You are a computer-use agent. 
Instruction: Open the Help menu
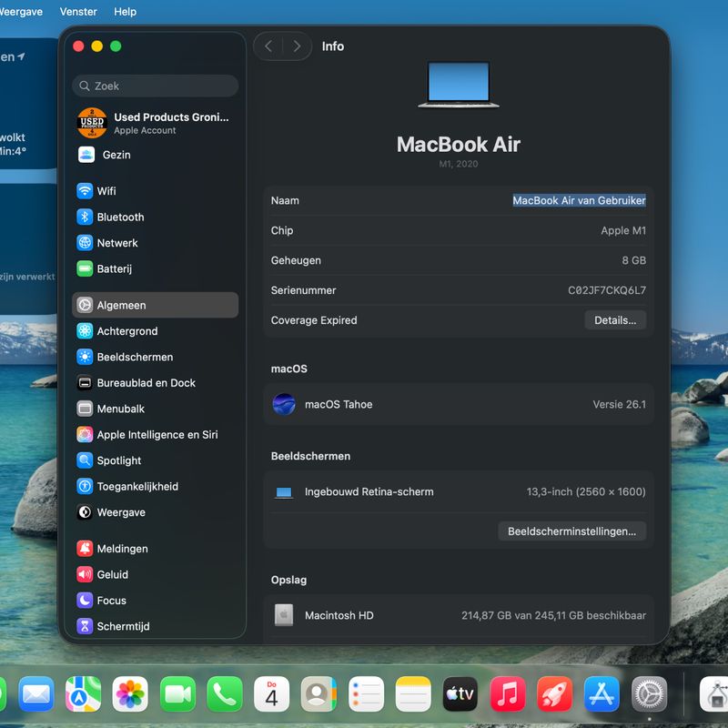point(126,12)
